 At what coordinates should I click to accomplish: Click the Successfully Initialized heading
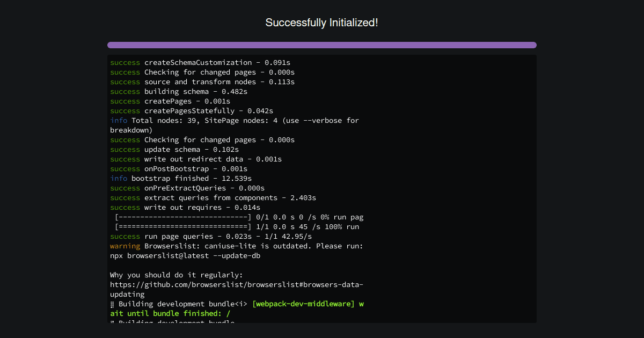click(322, 23)
